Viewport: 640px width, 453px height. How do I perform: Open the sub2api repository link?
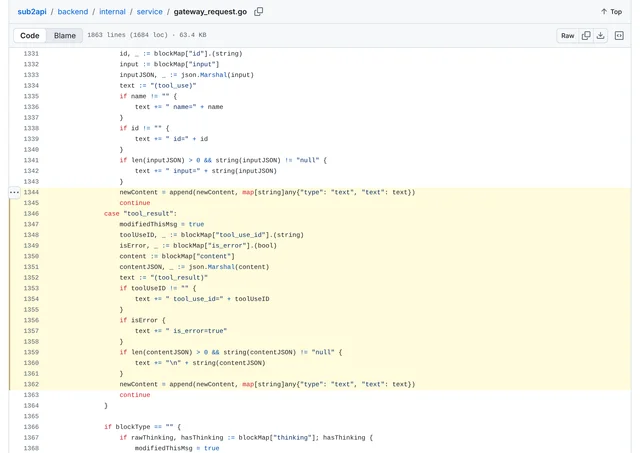pyautogui.click(x=32, y=12)
